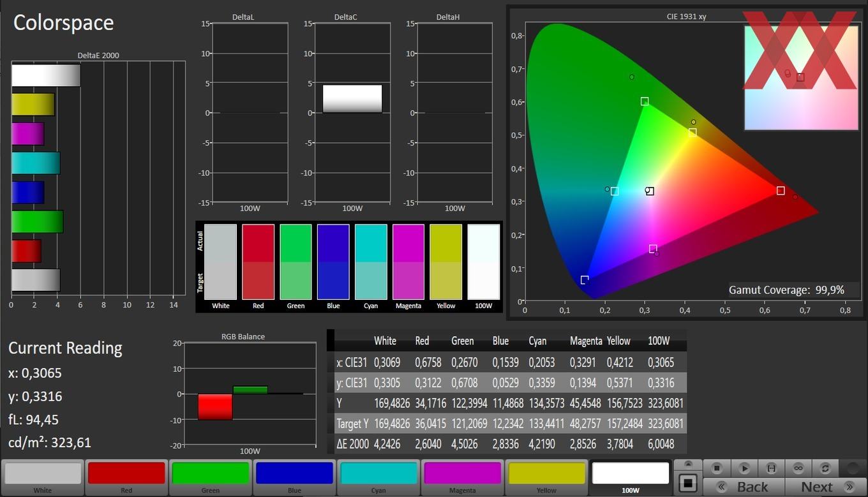Click the top white DeltaE 2000 bar
This screenshot has width=868, height=497.
tap(46, 75)
